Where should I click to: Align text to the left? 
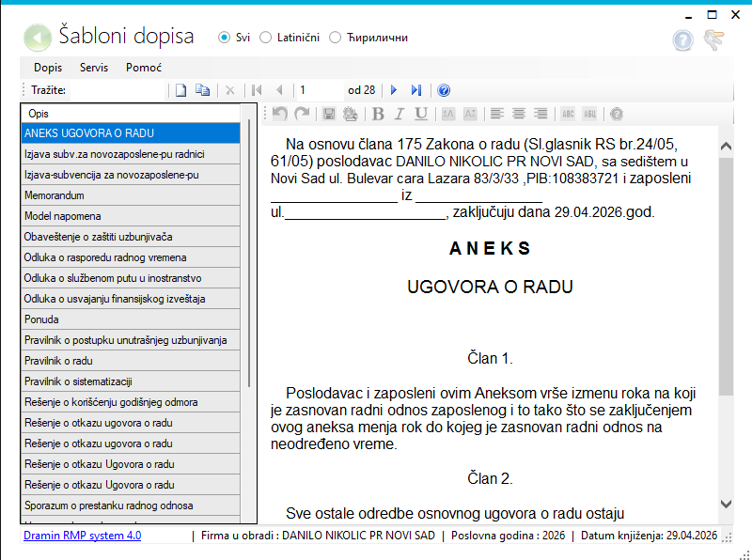click(497, 114)
